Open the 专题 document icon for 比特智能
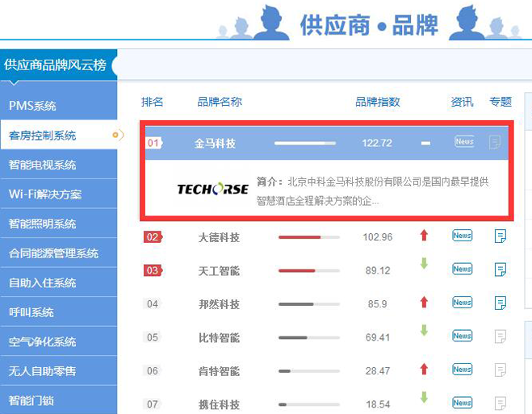Image resolution: width=532 pixels, height=414 pixels. pos(501,337)
